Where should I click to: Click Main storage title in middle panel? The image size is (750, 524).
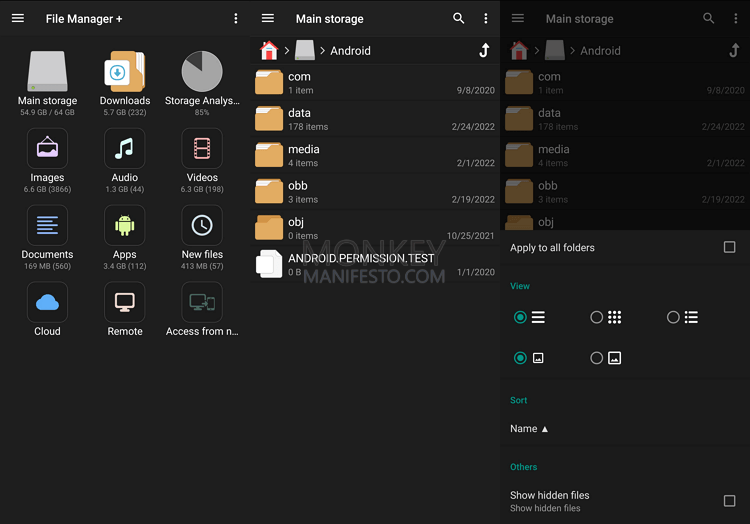click(x=330, y=19)
